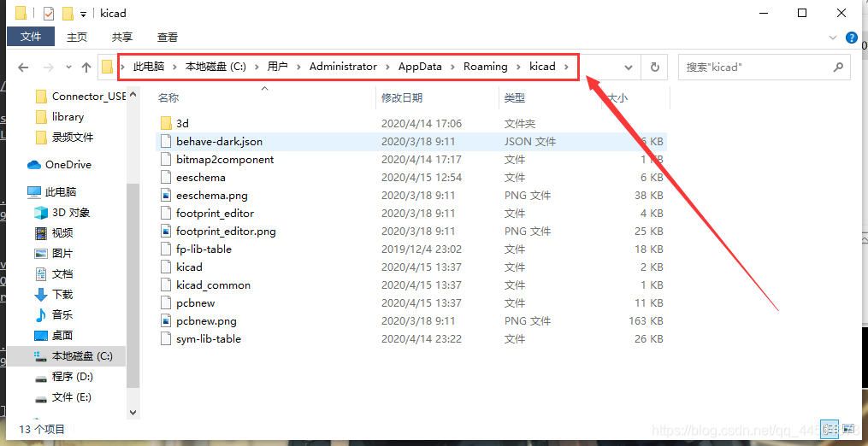
Task: Expand the address bar history dropdown
Action: [629, 67]
